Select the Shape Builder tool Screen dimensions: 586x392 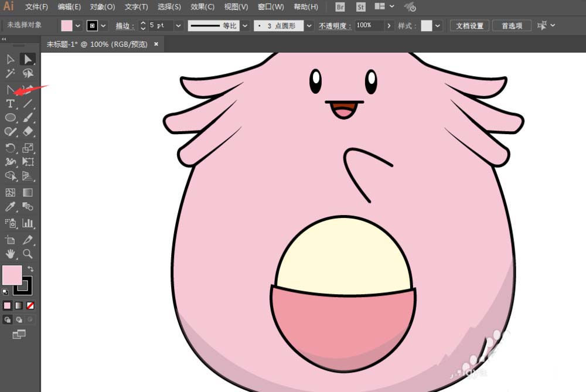pyautogui.click(x=10, y=176)
